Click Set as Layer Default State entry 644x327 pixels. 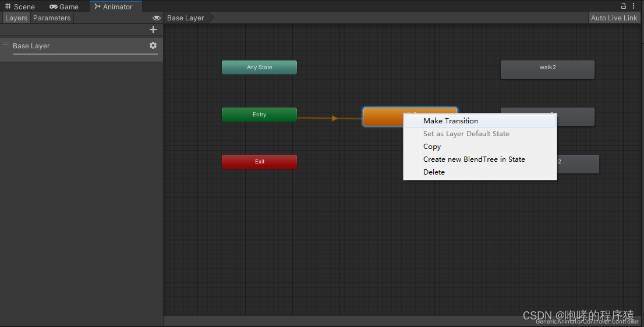480,134
